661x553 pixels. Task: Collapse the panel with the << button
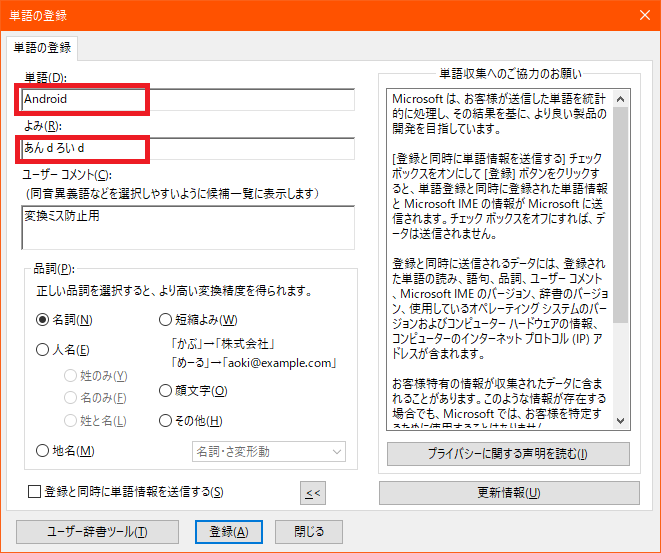point(313,493)
